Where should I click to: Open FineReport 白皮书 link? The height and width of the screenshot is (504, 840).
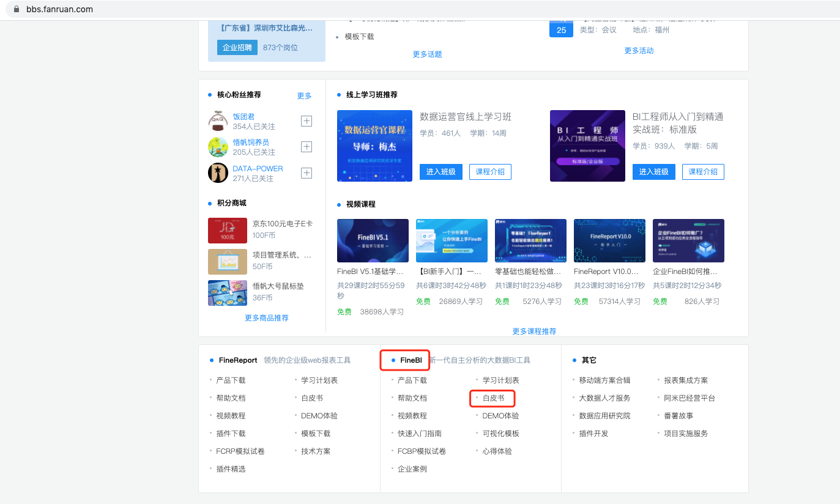tap(312, 398)
